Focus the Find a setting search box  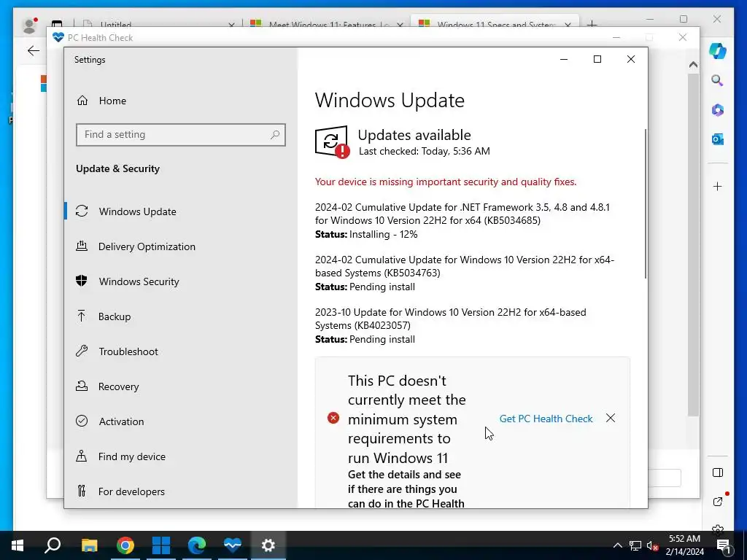coord(181,135)
